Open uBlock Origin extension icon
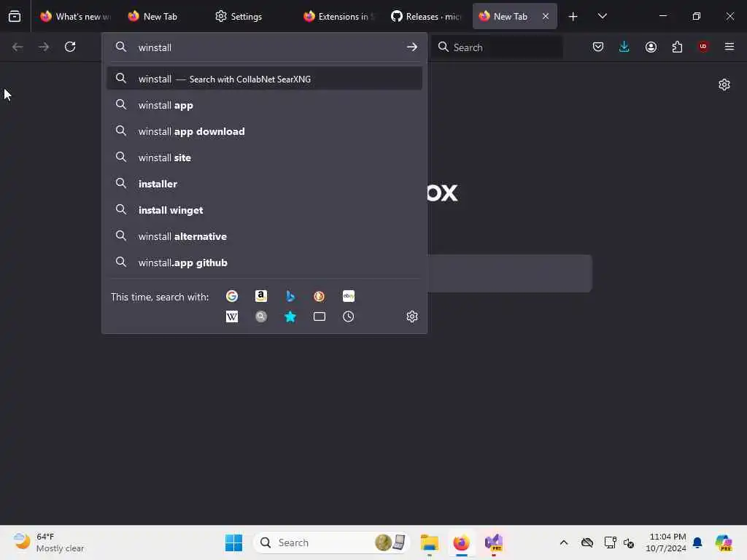Screen dimensions: 747x560 [x=703, y=47]
